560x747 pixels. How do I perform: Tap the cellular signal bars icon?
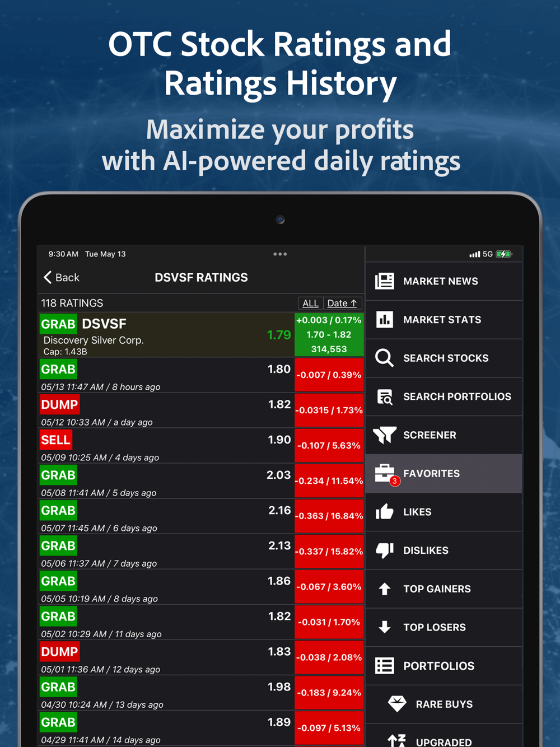pyautogui.click(x=475, y=254)
